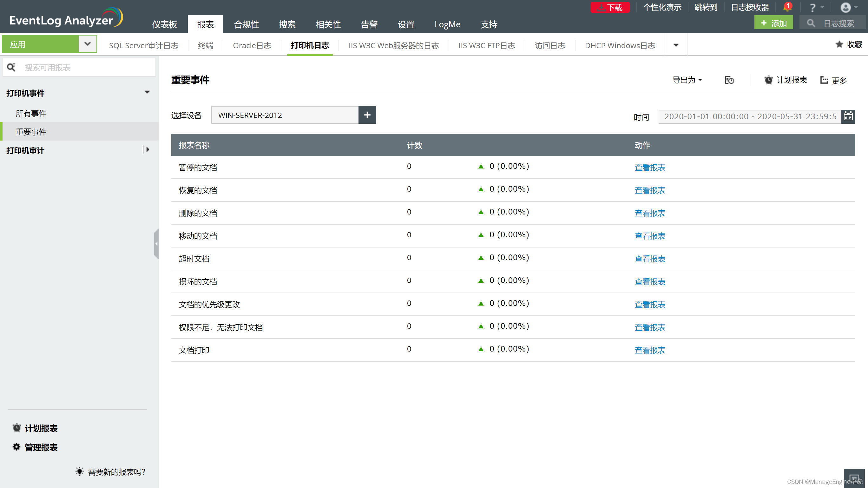Open the 支持 tab

(x=489, y=24)
